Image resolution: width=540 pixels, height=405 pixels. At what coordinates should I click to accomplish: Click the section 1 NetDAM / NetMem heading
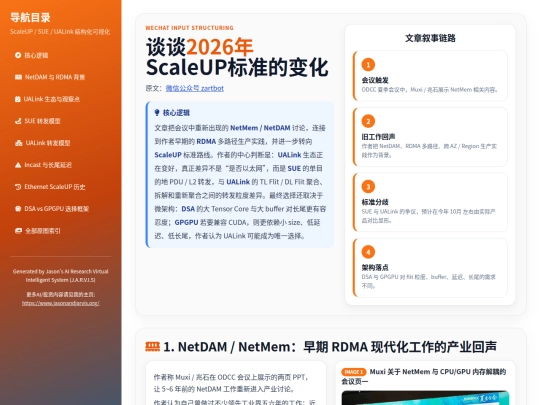point(330,347)
